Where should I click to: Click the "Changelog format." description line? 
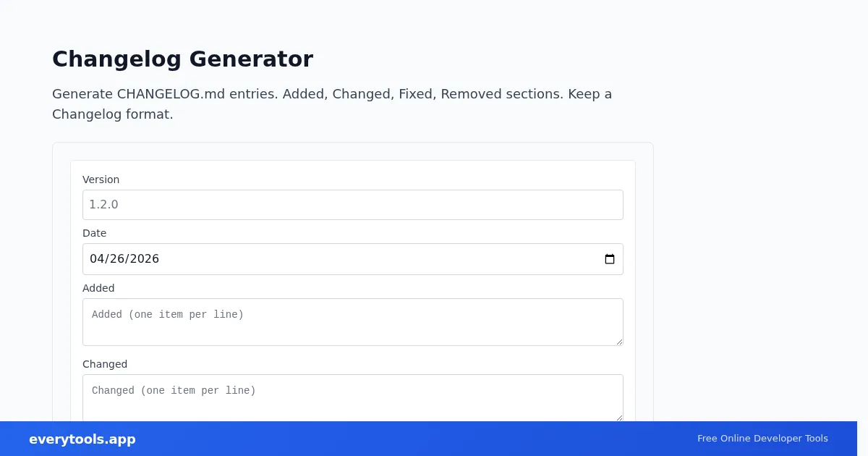[113, 114]
